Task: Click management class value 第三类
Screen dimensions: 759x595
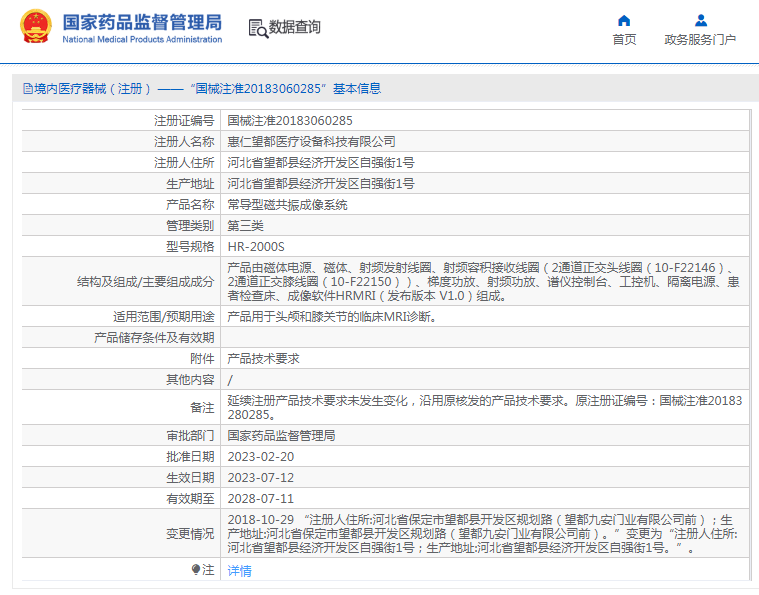Action: click(245, 226)
